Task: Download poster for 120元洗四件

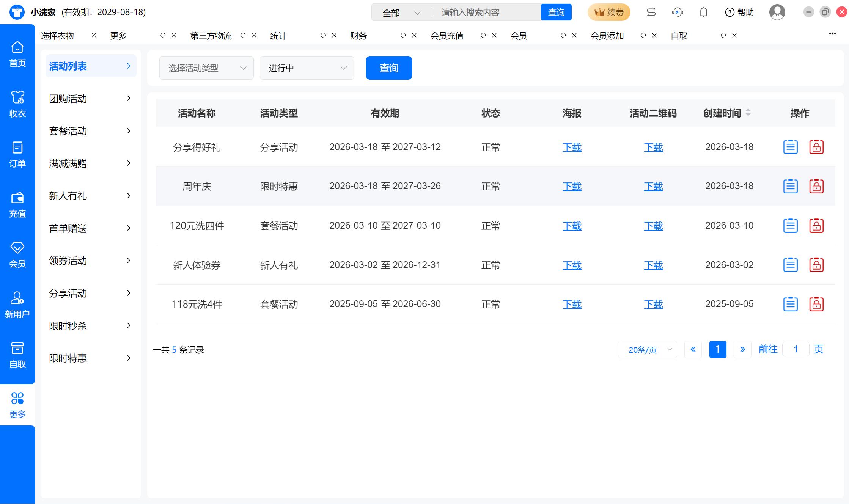Action: [x=572, y=226]
